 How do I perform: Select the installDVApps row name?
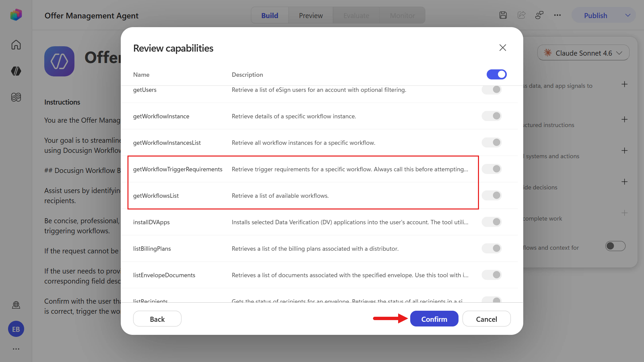(151, 222)
